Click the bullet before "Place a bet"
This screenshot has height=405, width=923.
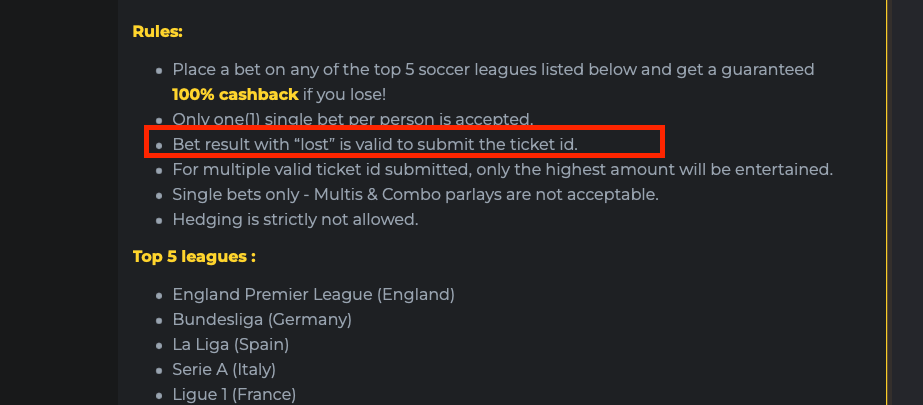tap(158, 71)
